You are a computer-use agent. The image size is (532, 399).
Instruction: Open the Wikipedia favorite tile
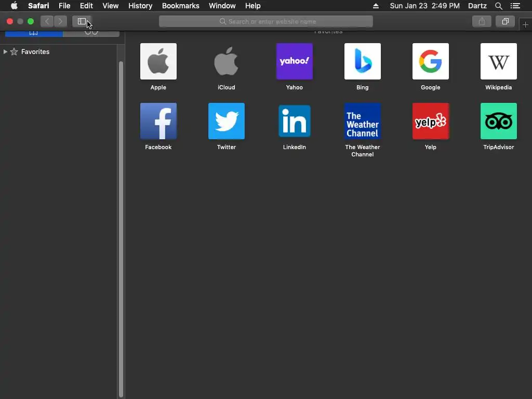498,61
